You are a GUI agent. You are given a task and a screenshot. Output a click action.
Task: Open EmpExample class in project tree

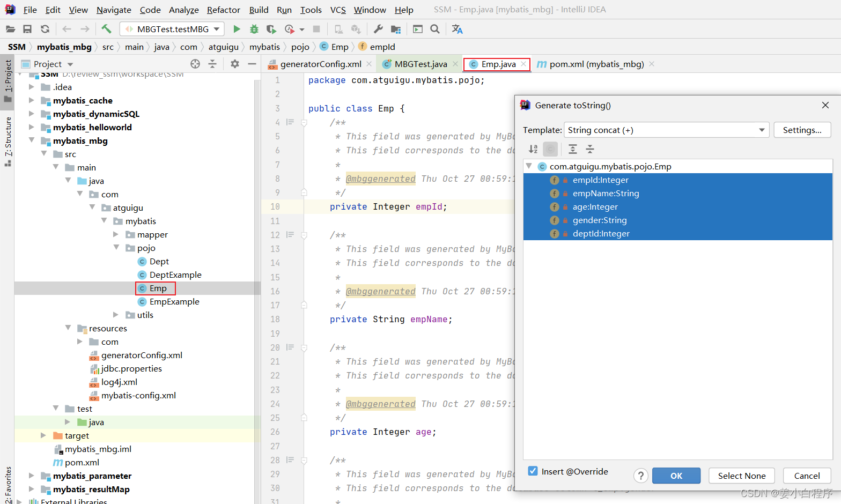174,301
